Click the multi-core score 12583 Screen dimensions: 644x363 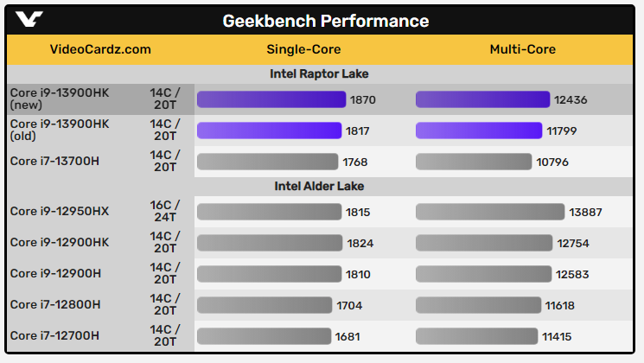(x=573, y=274)
